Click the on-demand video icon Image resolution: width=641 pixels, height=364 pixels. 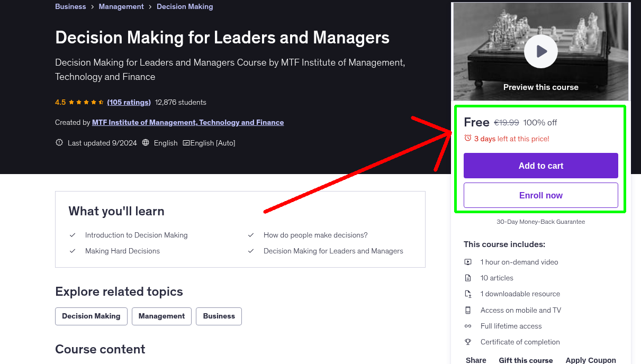point(468,262)
